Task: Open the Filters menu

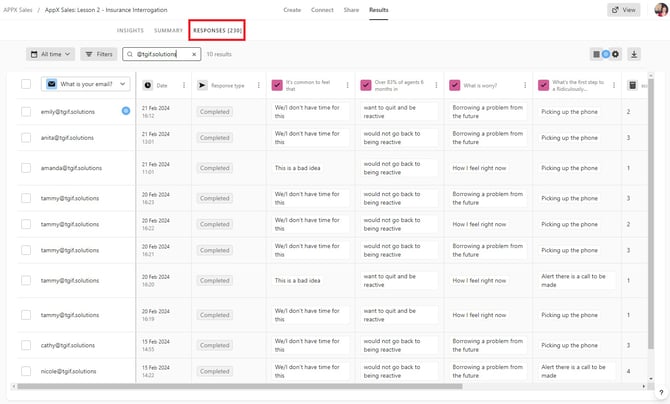Action: pyautogui.click(x=99, y=54)
